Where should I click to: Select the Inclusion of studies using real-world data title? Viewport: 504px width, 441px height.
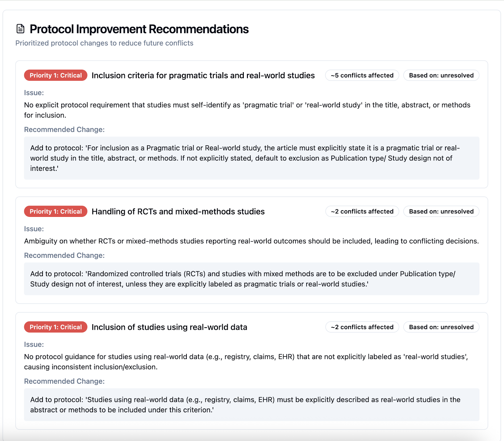[x=169, y=327]
